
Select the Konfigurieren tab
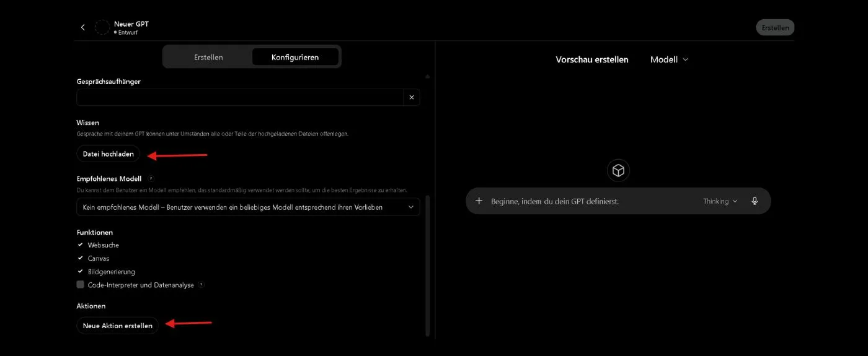[x=295, y=57]
